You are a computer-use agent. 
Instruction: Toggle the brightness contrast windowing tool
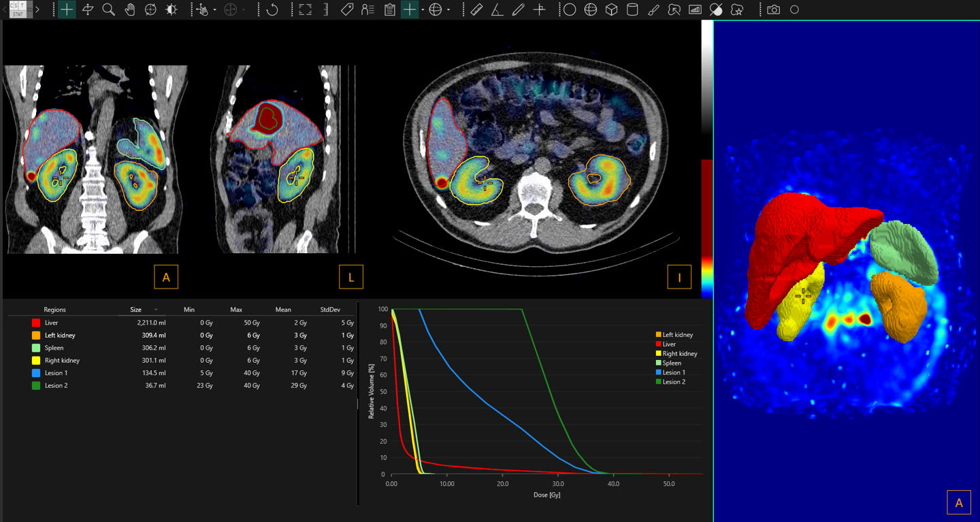pyautogui.click(x=171, y=10)
